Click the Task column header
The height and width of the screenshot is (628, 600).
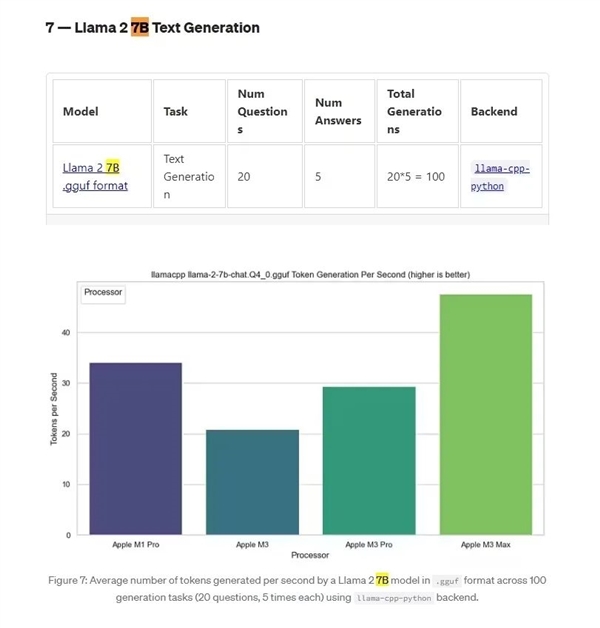pyautogui.click(x=189, y=111)
